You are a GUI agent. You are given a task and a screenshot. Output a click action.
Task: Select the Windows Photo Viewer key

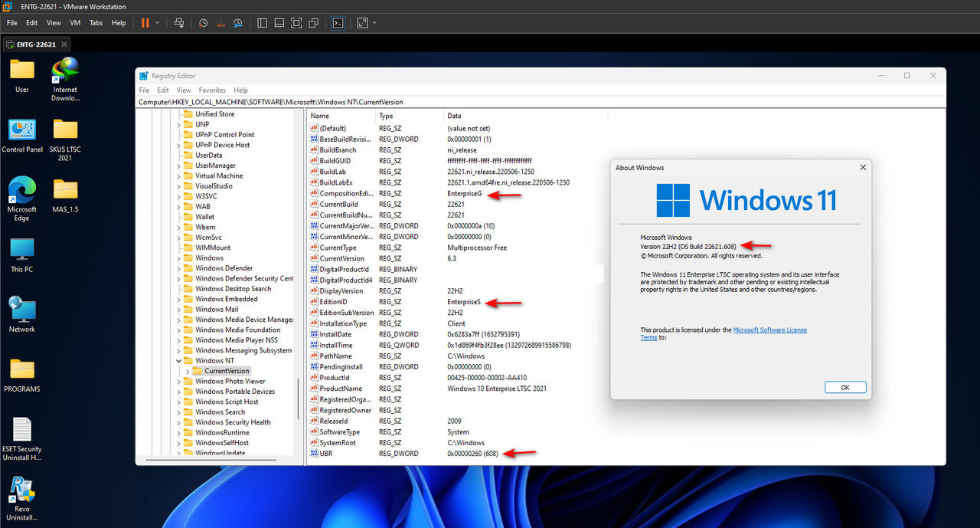pos(230,381)
